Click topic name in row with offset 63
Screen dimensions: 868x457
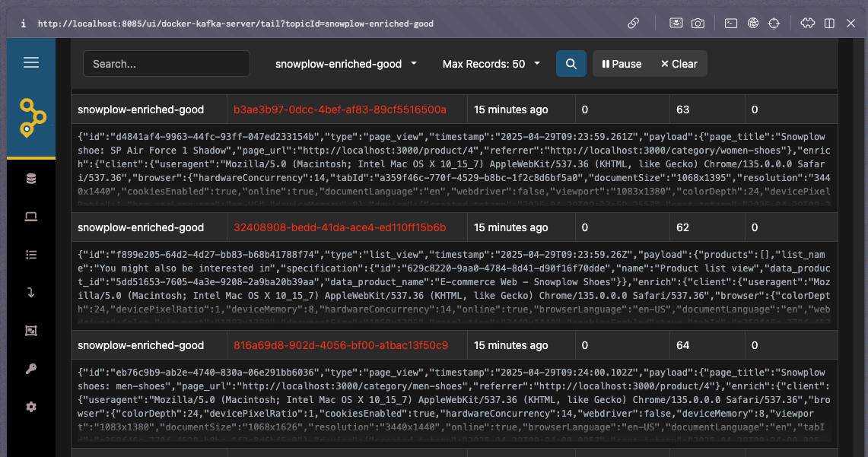[141, 109]
